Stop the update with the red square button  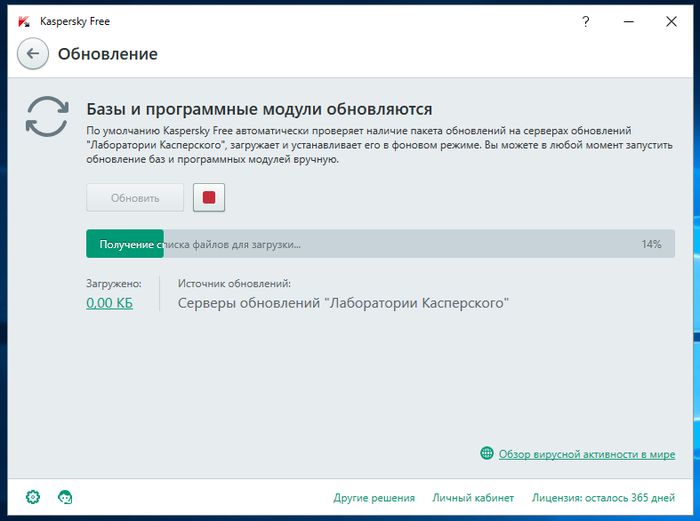point(209,198)
